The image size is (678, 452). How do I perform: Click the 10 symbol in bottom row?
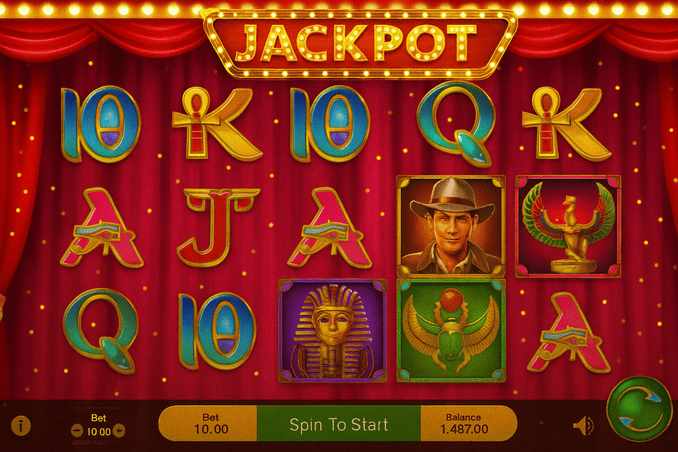pyautogui.click(x=217, y=331)
